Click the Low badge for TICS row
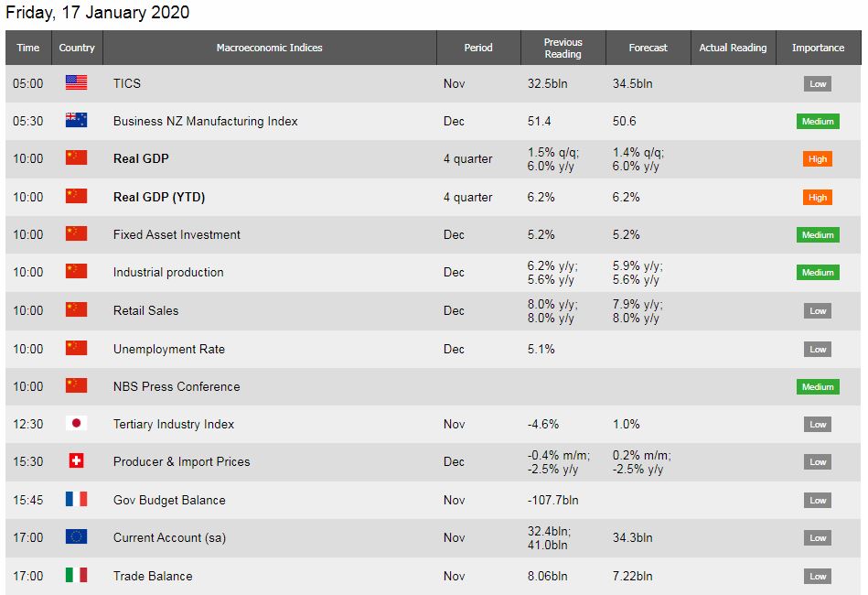The height and width of the screenshot is (595, 868). click(818, 84)
